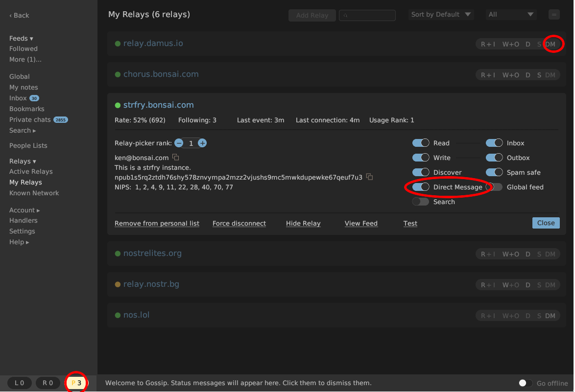Open the Global feed page
The height and width of the screenshot is (392, 575).
pyautogui.click(x=20, y=76)
